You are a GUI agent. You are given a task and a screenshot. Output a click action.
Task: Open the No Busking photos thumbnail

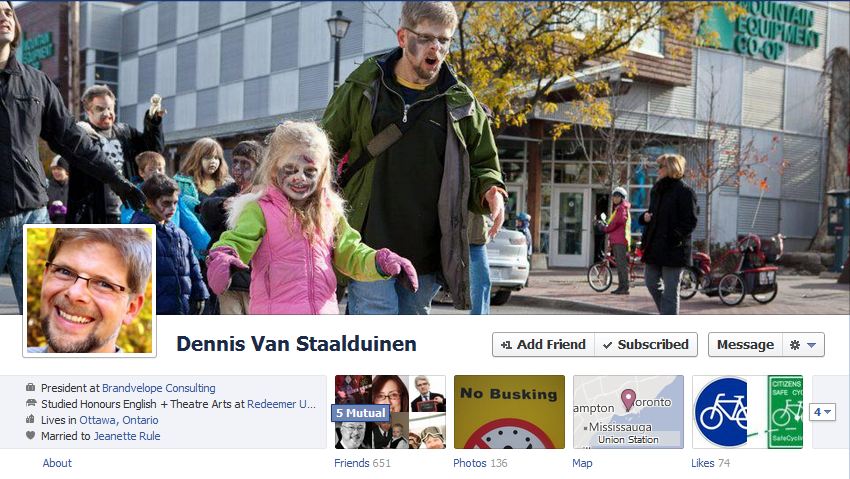click(x=509, y=412)
